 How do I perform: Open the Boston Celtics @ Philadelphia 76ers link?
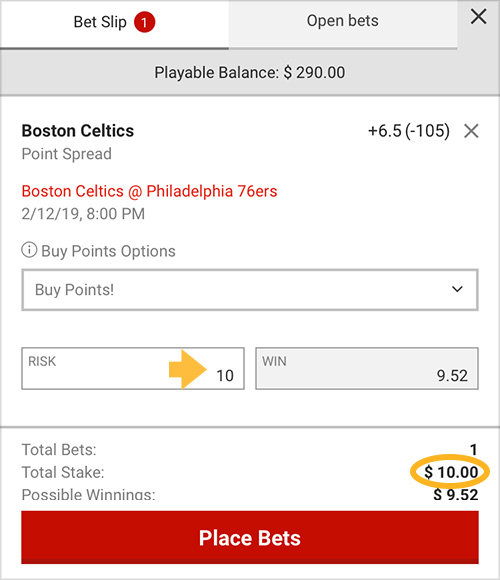coord(149,191)
